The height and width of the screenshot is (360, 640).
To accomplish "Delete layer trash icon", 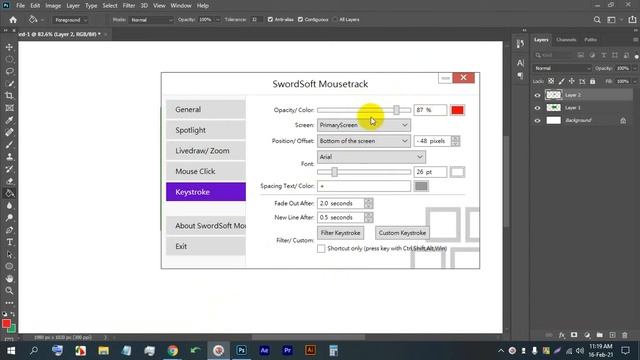I will point(625,335).
